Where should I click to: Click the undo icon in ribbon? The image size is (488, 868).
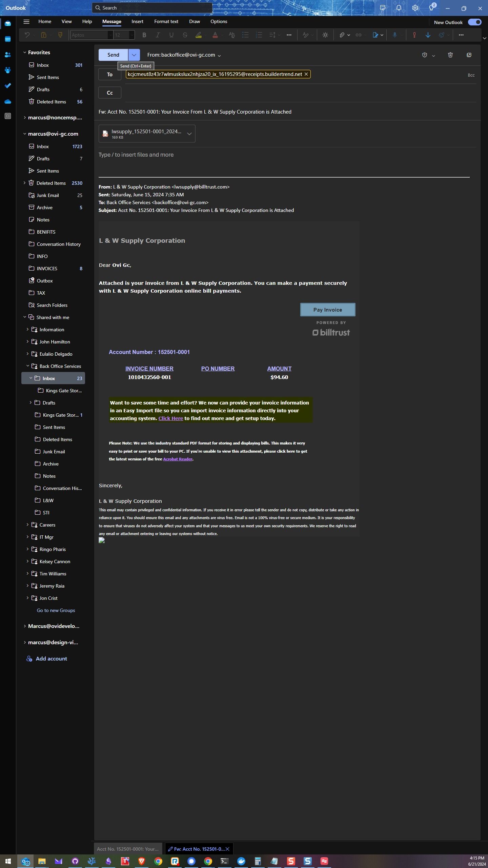coord(27,35)
